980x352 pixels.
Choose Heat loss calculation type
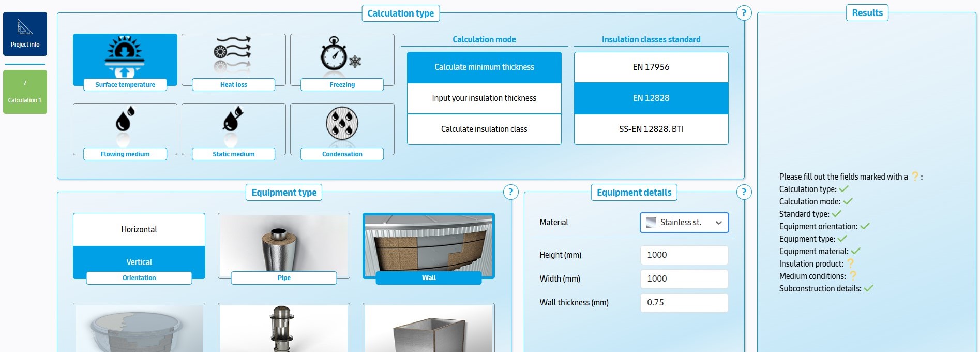[234, 62]
